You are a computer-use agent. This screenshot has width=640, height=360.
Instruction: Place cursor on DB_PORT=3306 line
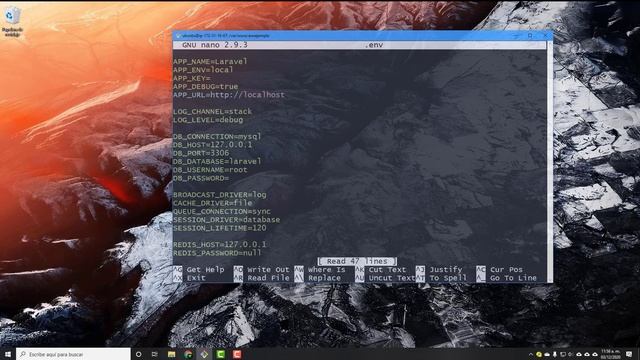click(201, 153)
